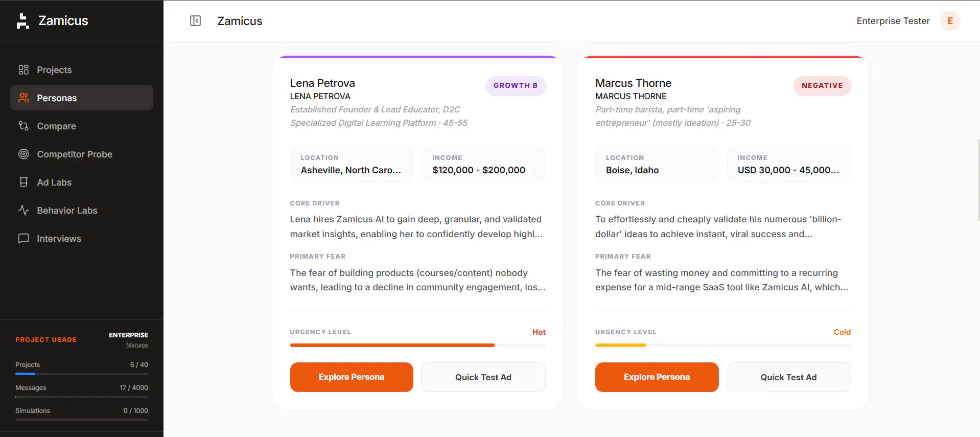980x437 pixels.
Task: Click the page scrollbar thumb on the right edge
Action: [x=978, y=179]
